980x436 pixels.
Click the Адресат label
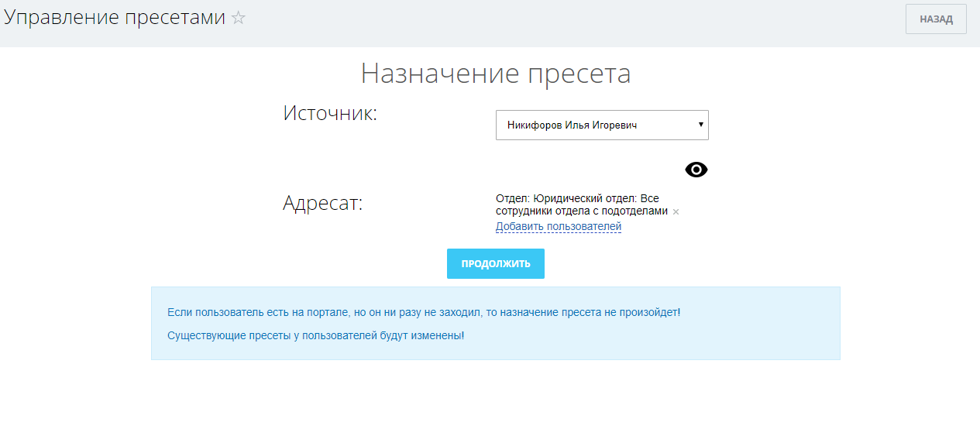322,204
